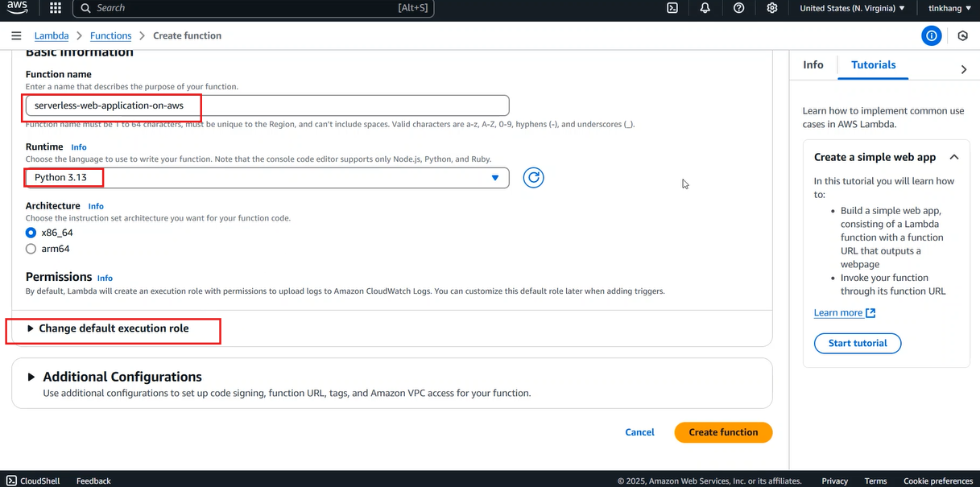Click Cancel

[x=639, y=432]
